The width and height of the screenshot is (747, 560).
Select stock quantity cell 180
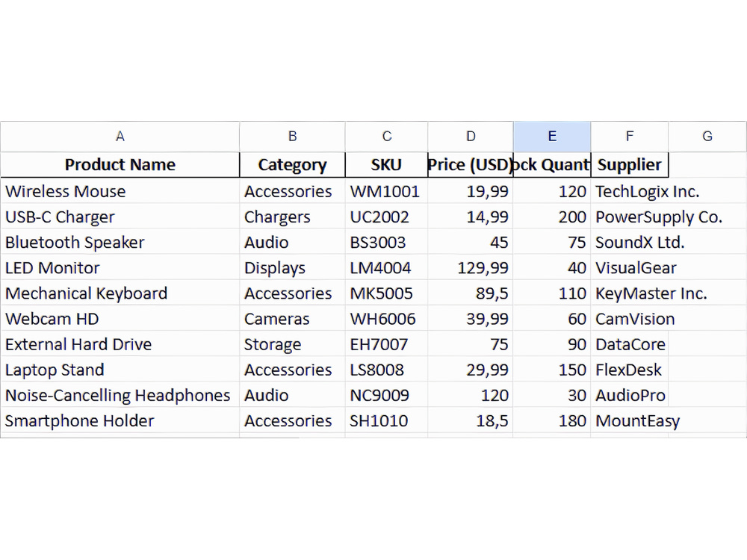[x=552, y=421]
